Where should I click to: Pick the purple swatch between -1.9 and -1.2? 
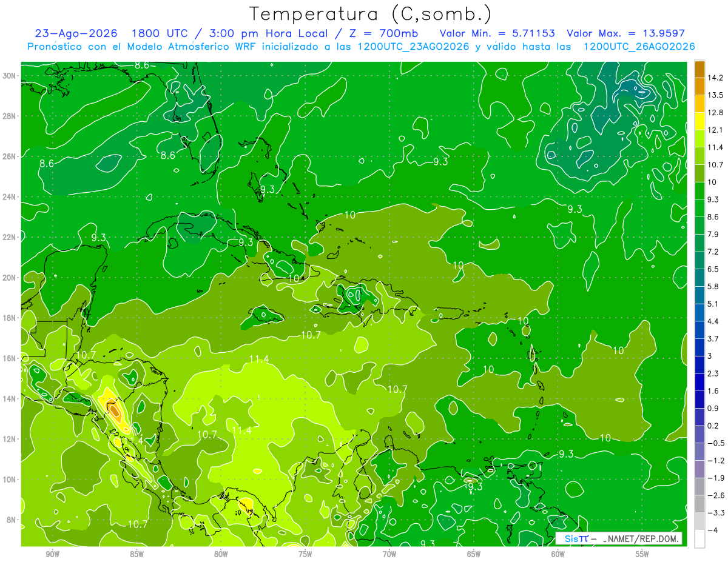click(699, 469)
